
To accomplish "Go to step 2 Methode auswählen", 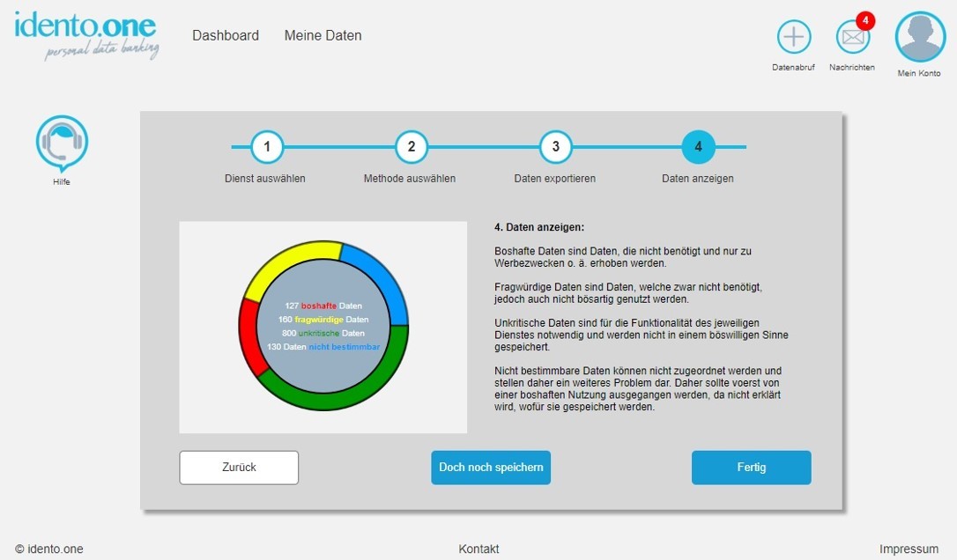I will click(x=411, y=147).
